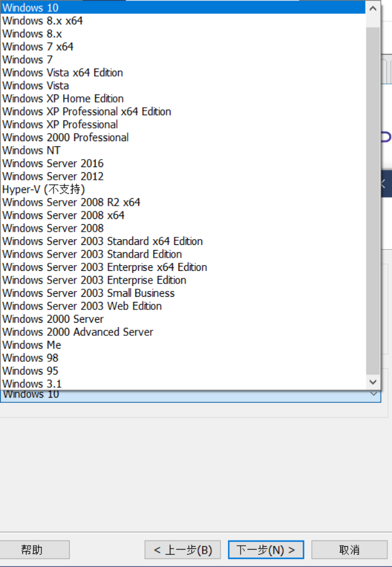Choose the Windows 7 entry

coord(183,60)
